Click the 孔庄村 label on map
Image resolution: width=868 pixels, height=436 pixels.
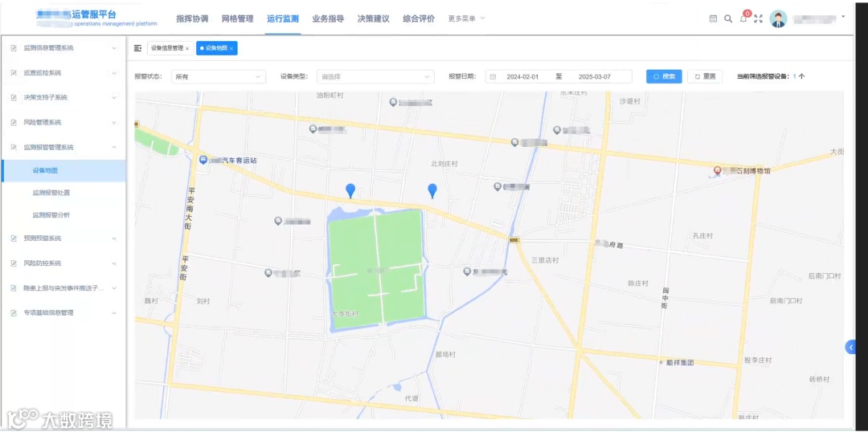pos(702,236)
